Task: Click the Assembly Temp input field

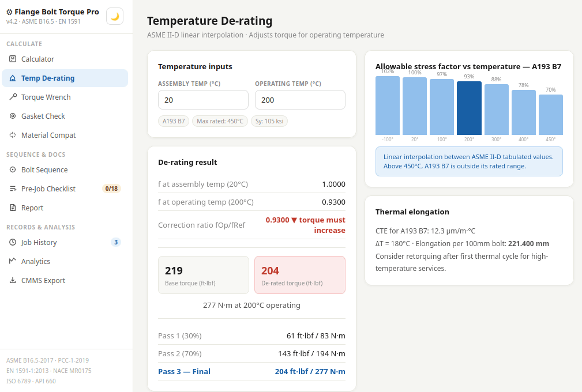Action: click(x=203, y=100)
